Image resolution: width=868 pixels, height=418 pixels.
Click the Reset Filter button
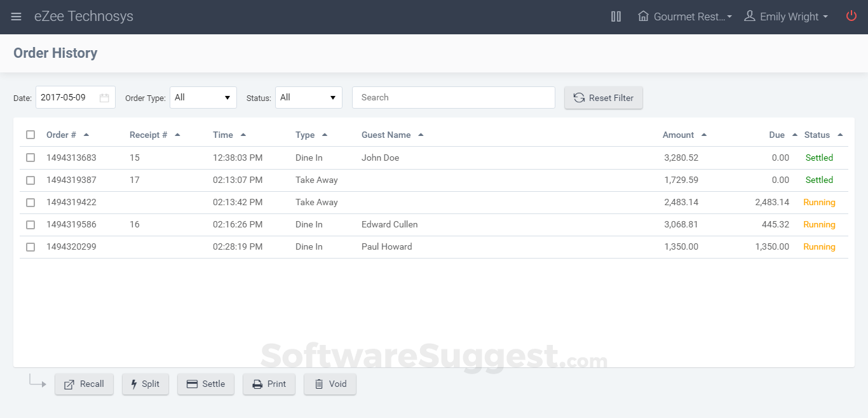[603, 97]
